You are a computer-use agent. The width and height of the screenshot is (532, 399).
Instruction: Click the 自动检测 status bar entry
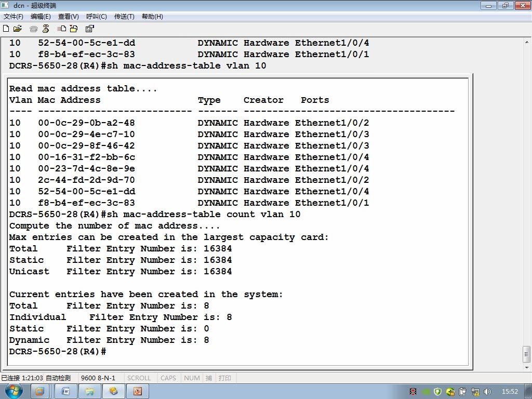tap(58, 378)
